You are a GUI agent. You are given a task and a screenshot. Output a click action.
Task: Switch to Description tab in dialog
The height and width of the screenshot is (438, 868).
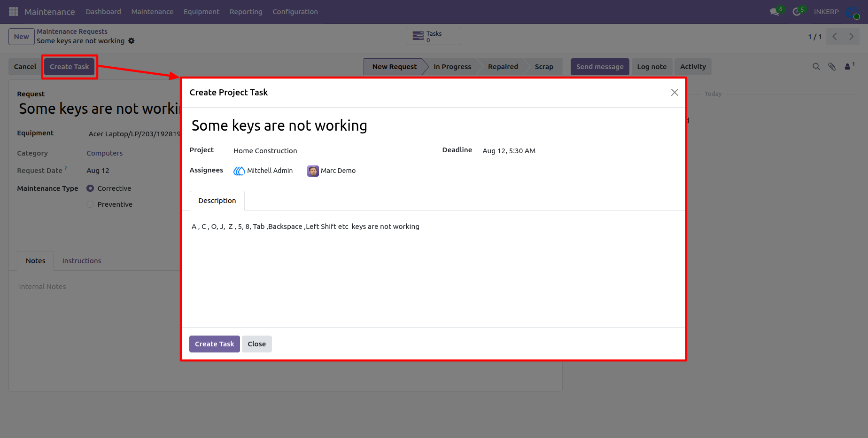pyautogui.click(x=217, y=201)
